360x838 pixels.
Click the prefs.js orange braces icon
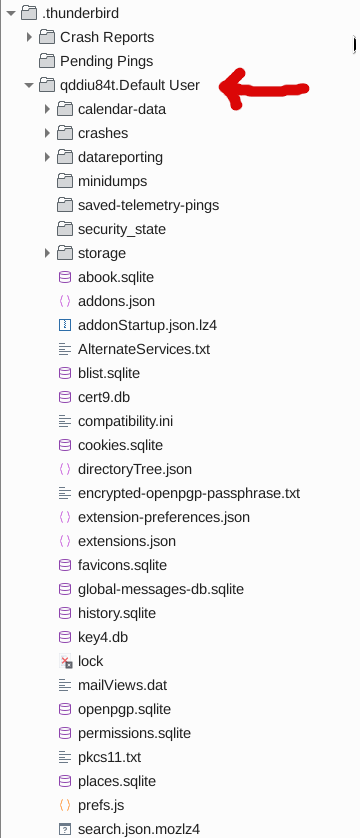click(x=65, y=805)
